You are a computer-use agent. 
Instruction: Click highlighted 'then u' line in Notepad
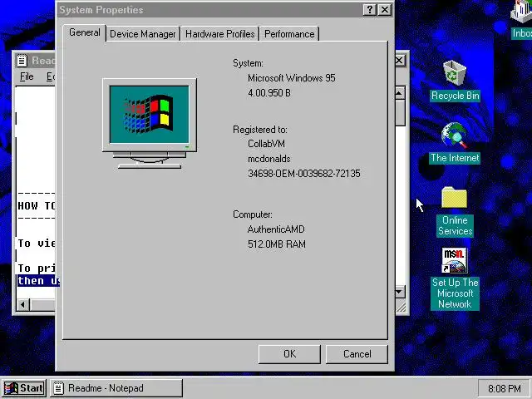[x=38, y=281]
